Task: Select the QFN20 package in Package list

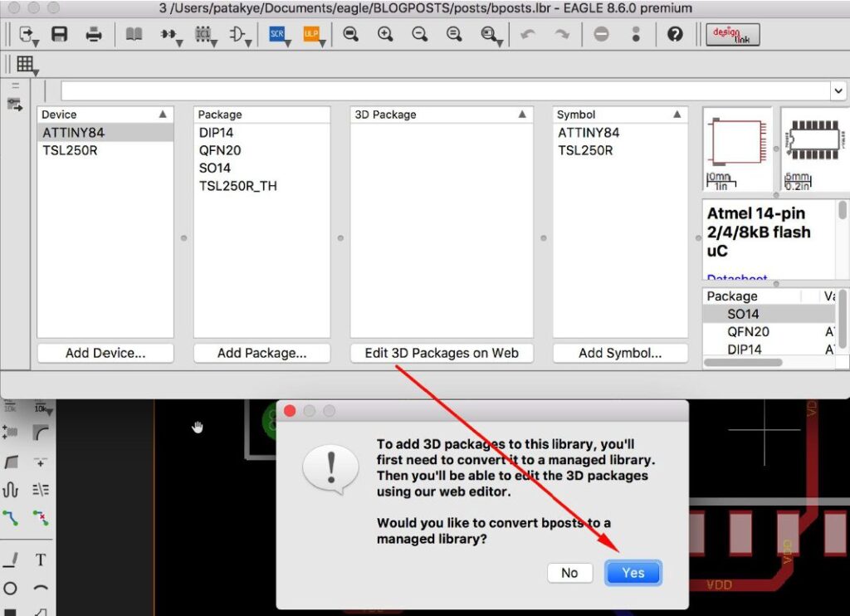Action: tap(220, 150)
